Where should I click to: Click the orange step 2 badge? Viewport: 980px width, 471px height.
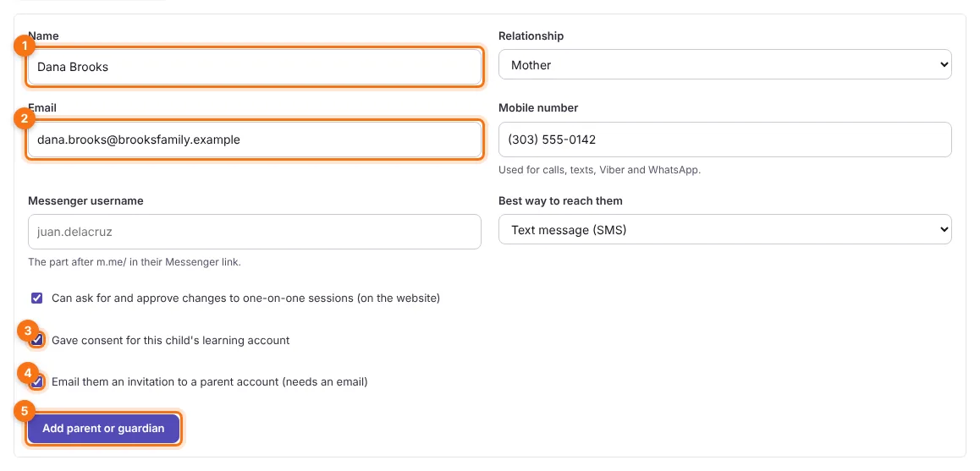point(25,118)
